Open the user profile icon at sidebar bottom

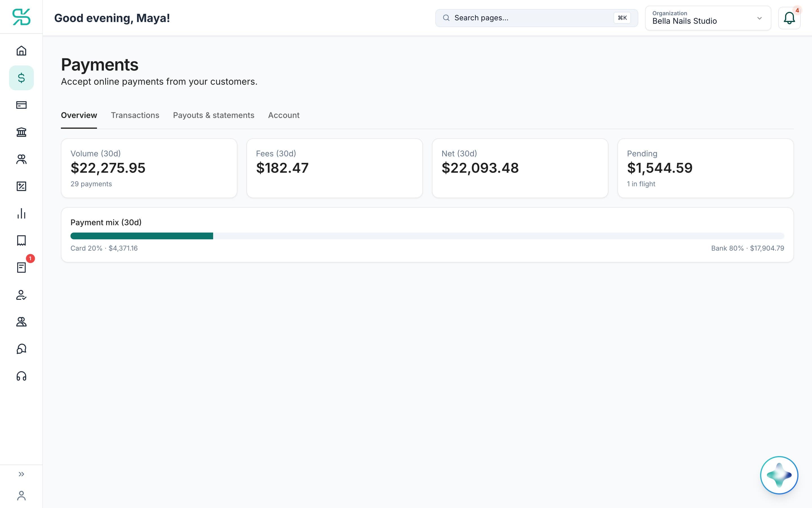21,496
